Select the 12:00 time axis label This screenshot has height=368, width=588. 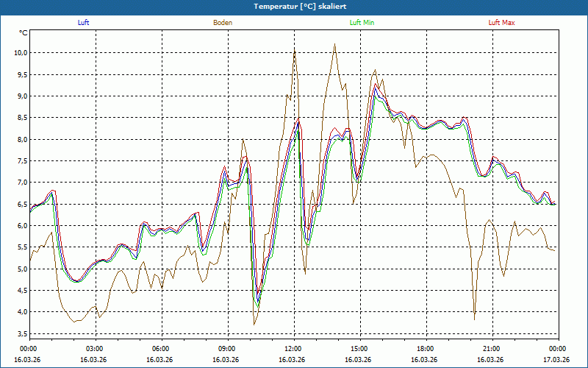point(293,349)
